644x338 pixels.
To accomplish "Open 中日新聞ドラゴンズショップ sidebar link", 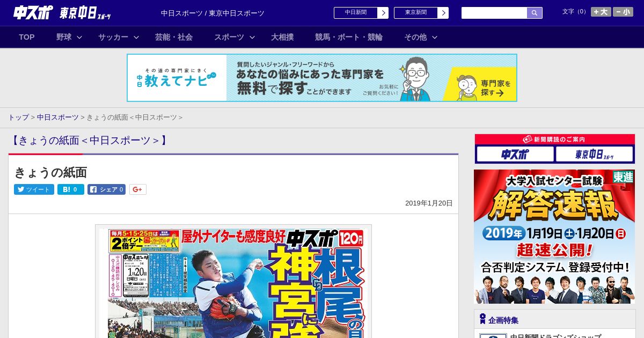I will [x=555, y=336].
